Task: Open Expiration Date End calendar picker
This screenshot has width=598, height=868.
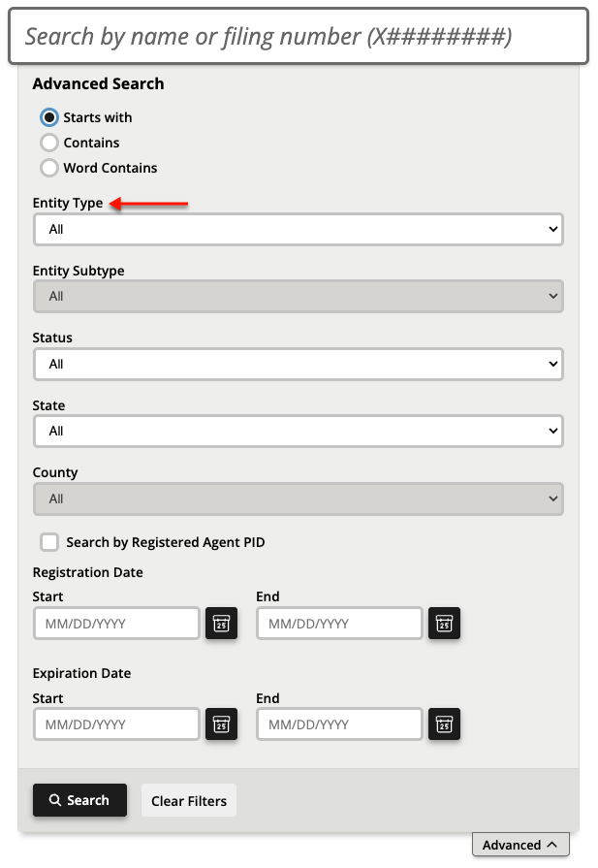Action: click(x=444, y=724)
